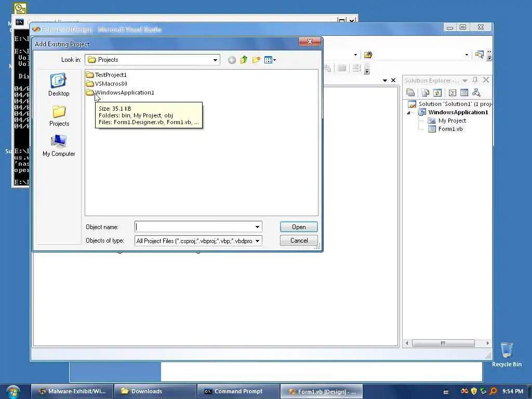
Task: Go up one folder level in dialog
Action: [x=244, y=60]
